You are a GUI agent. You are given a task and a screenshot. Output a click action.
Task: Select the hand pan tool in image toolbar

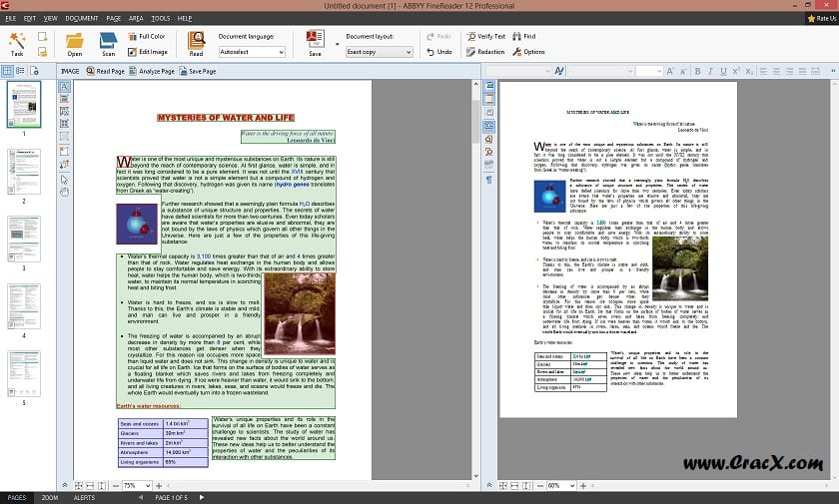(65, 191)
